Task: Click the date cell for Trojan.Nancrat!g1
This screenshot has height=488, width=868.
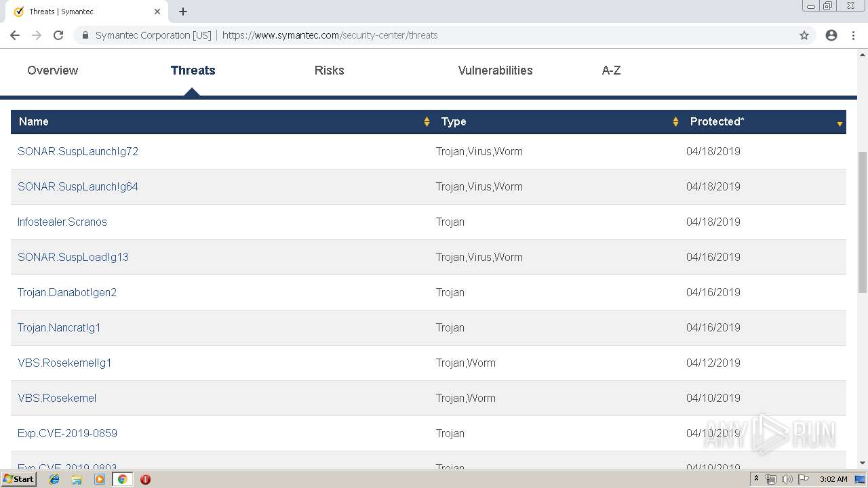Action: point(713,327)
